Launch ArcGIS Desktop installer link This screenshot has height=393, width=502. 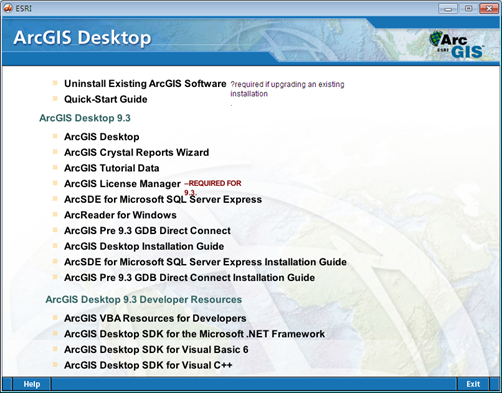tap(102, 137)
